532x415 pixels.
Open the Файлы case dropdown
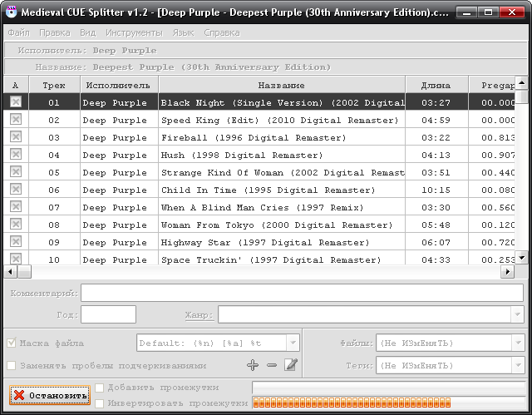518,343
